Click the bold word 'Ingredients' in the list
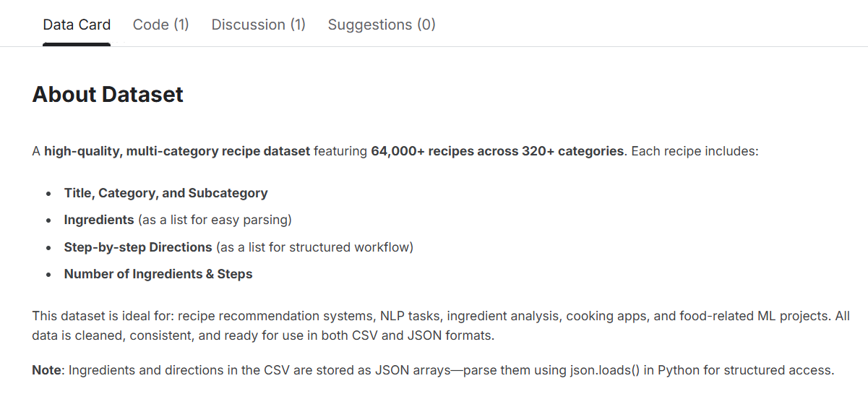Viewport: 868px width, 394px height. pyautogui.click(x=99, y=220)
